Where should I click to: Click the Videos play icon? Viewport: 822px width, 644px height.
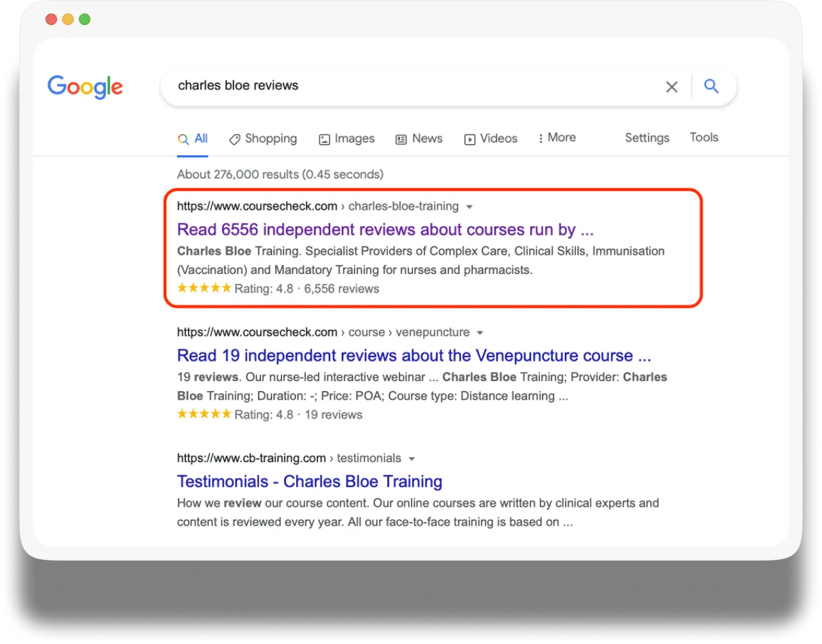(470, 139)
